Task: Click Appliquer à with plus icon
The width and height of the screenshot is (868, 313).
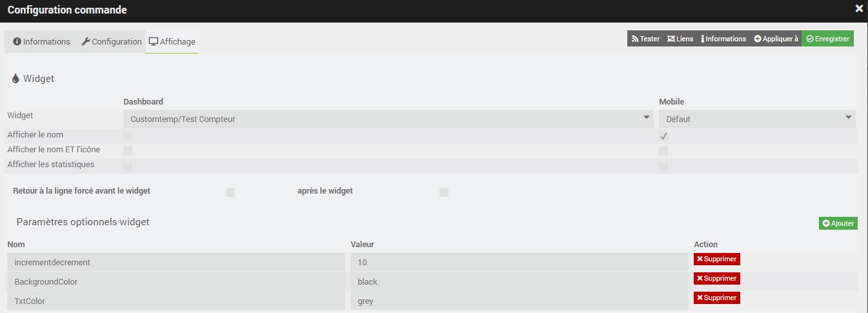Action: (x=776, y=39)
